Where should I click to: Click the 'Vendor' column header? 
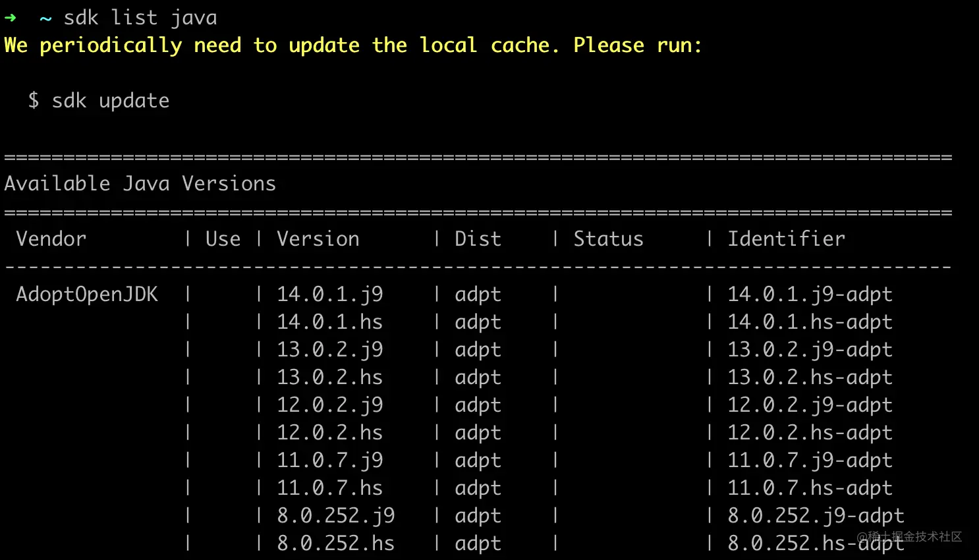[x=51, y=238]
